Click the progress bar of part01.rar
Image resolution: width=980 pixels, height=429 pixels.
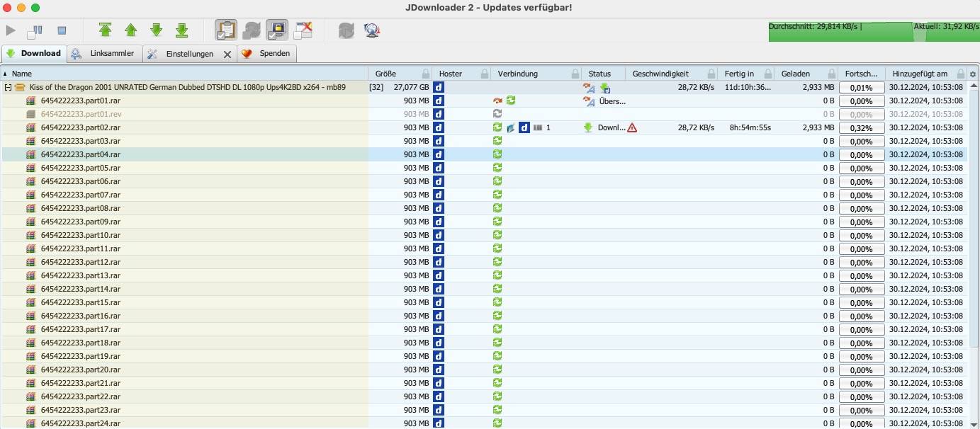(x=862, y=101)
